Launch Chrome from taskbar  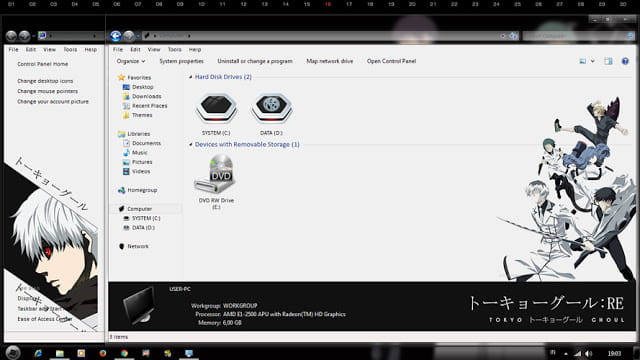(x=124, y=353)
